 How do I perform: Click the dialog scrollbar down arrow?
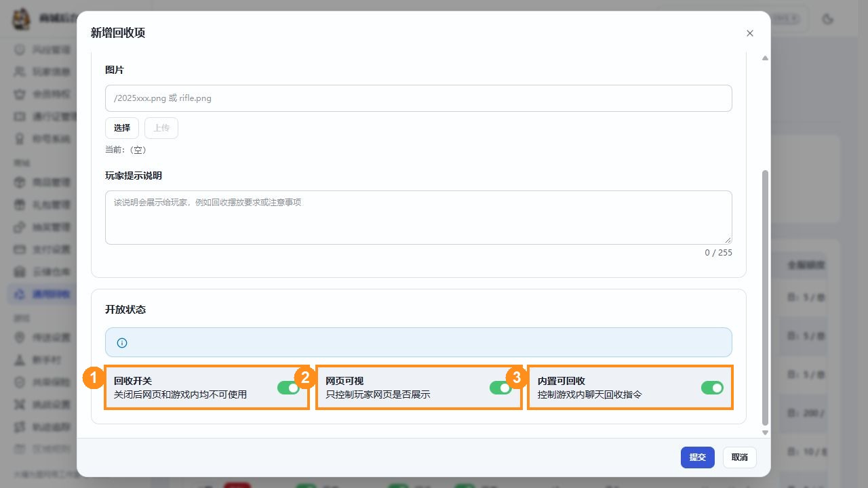pos(765,432)
